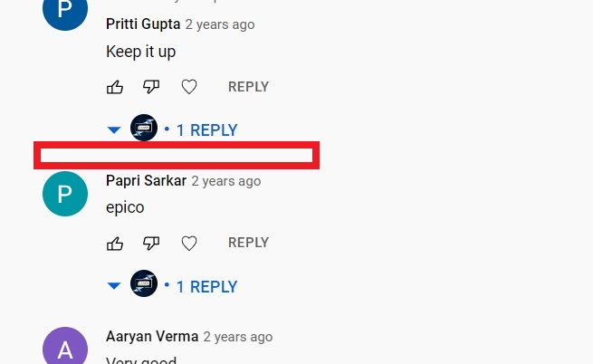Click the blue arrow below "Keep it up"
The image size is (593, 364).
(114, 130)
